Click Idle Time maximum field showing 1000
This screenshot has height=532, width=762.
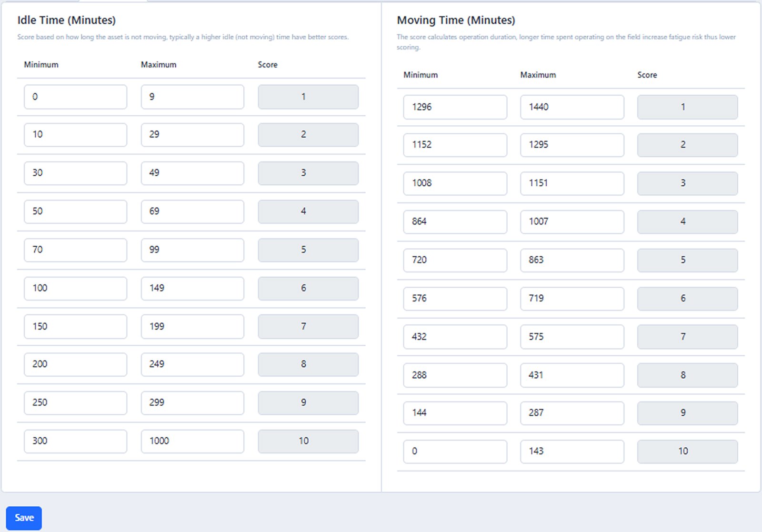[192, 442]
